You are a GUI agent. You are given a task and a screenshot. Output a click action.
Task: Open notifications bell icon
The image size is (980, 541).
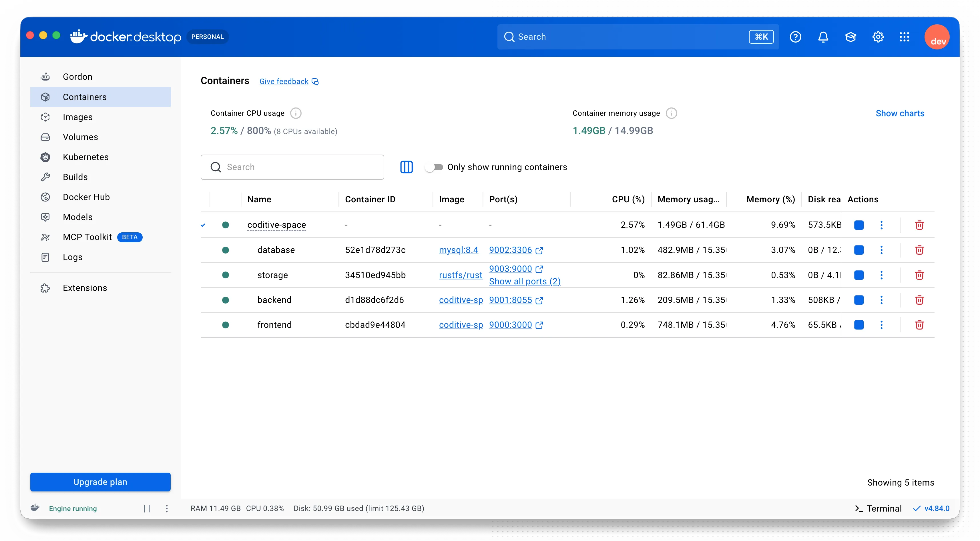(823, 37)
